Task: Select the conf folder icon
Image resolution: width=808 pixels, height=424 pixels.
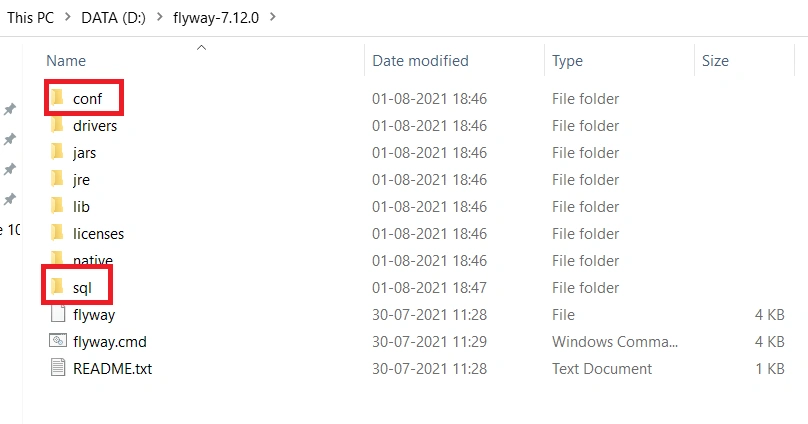Action: click(57, 97)
